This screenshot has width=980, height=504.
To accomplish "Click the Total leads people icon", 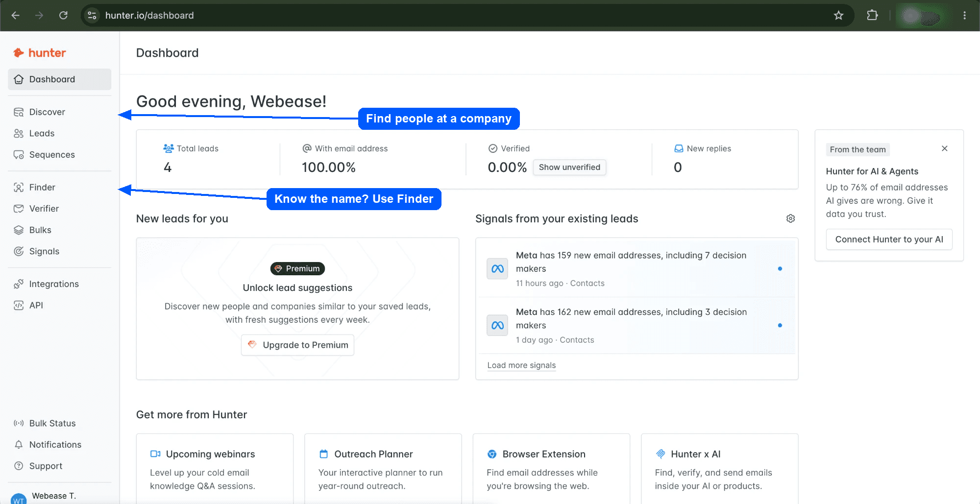I will (x=169, y=148).
